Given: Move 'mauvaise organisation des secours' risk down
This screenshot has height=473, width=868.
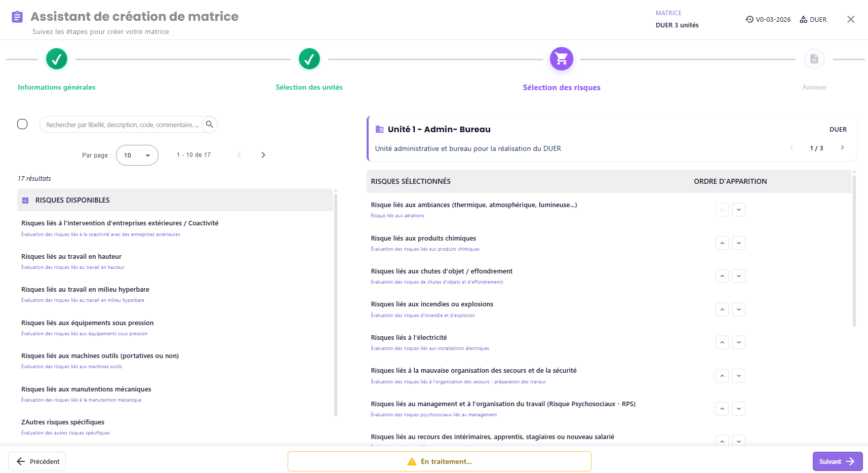Looking at the screenshot, I should (739, 376).
